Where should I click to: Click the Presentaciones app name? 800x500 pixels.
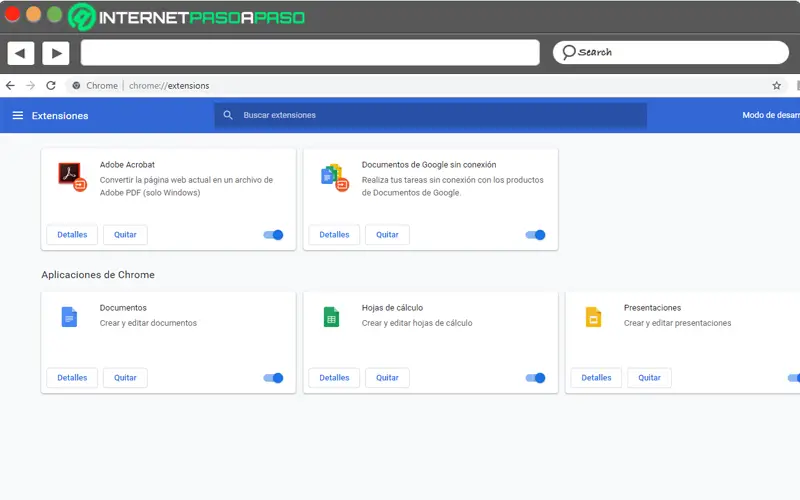[x=652, y=308]
